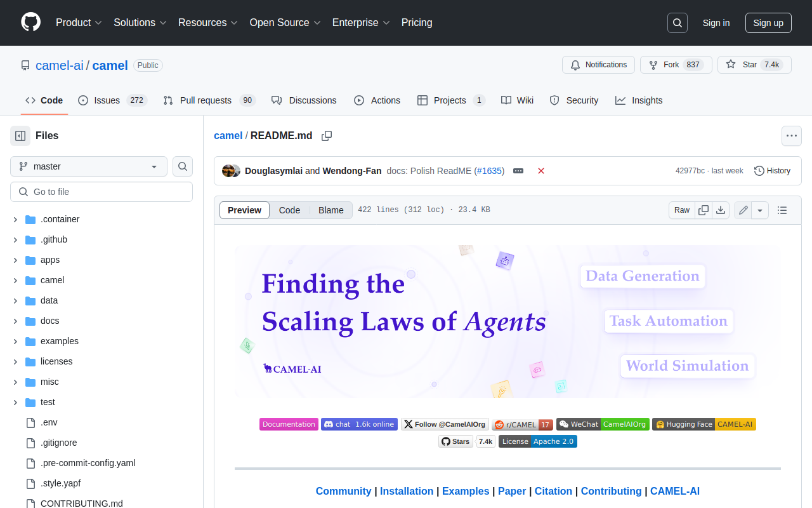Screen dimensions: 812x508
Task: Open Follow @CamelAIOrg X badge
Action: 445,424
